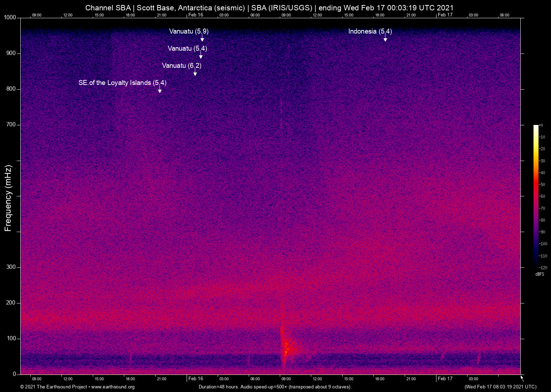Click the Vanuatu (6.2) earthquake label
Screen dimensions: 551x392
click(x=182, y=66)
